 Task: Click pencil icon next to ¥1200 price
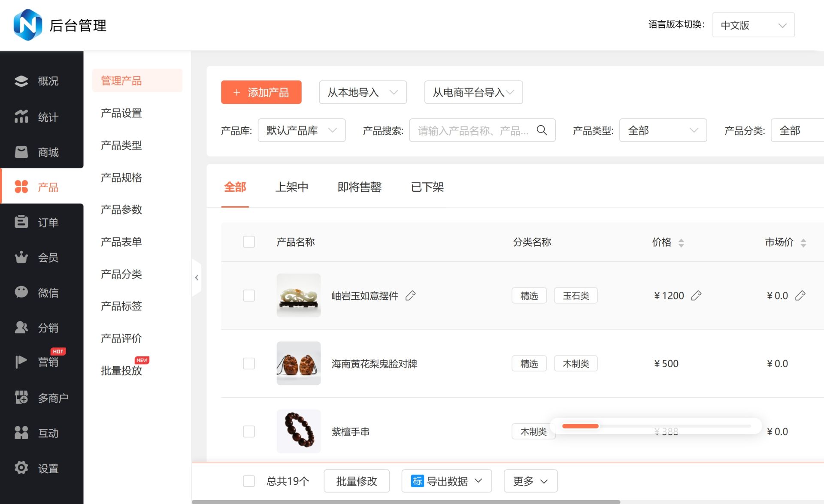696,296
